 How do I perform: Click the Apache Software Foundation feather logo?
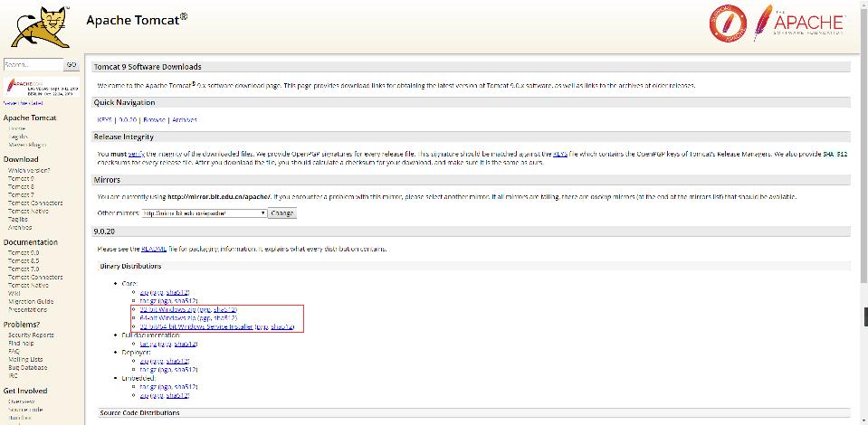pos(799,24)
